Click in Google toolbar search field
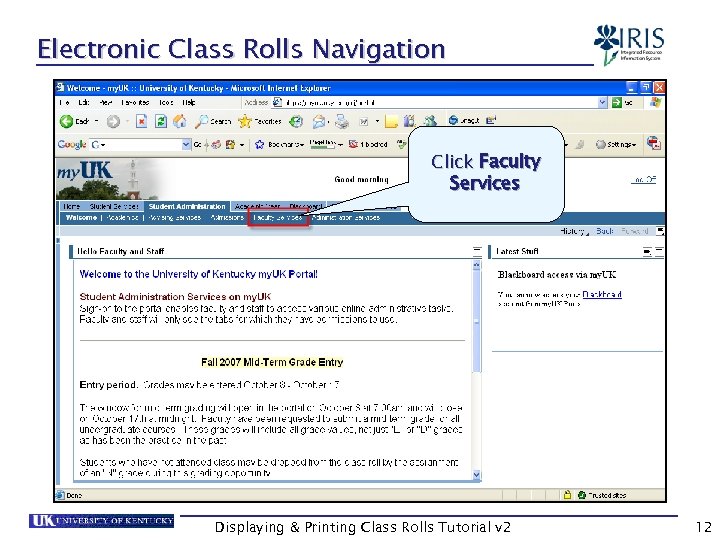Image resolution: width=720 pixels, height=540 pixels. click(140, 144)
